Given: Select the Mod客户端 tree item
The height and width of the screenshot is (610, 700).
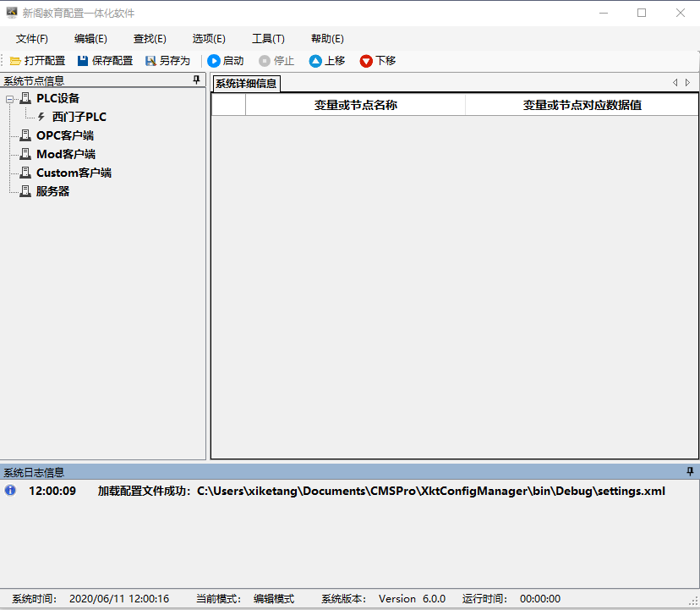Looking at the screenshot, I should (66, 154).
